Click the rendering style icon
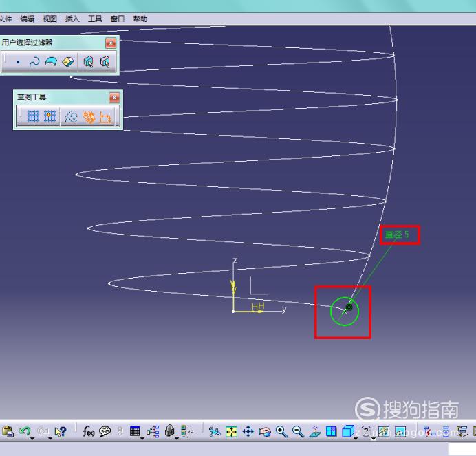The height and width of the screenshot is (456, 476). click(x=366, y=431)
